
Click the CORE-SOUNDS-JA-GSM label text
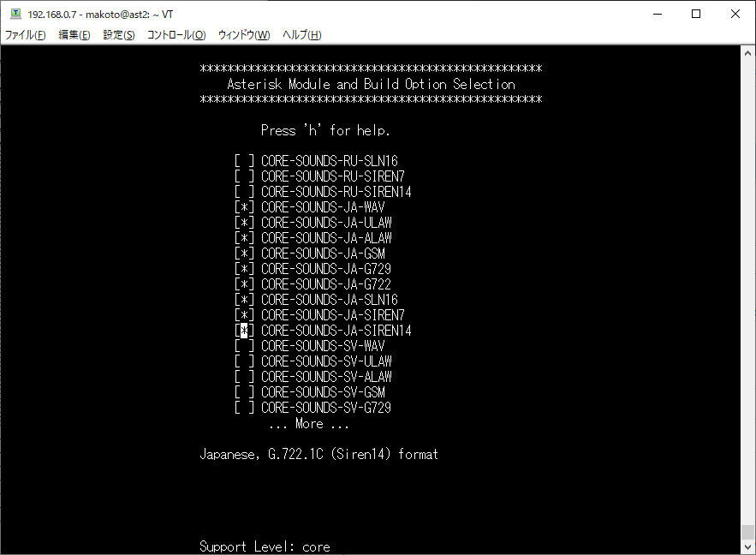point(323,254)
